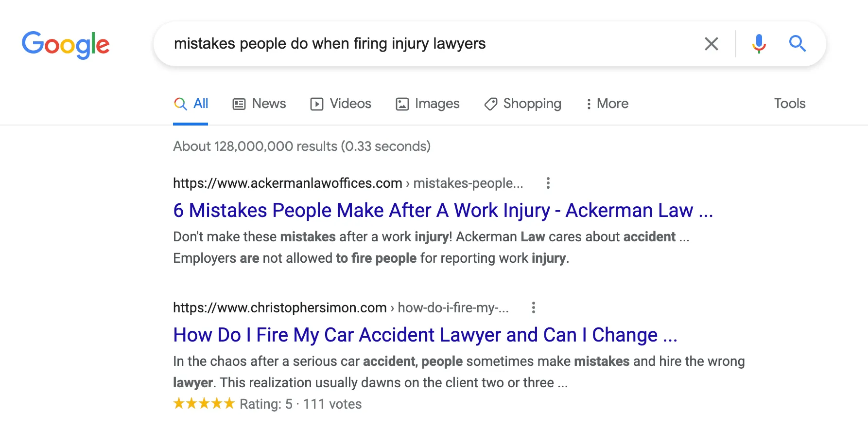868x433 pixels.
Task: Click the ackermanlawoffices.com URL
Action: (x=288, y=183)
